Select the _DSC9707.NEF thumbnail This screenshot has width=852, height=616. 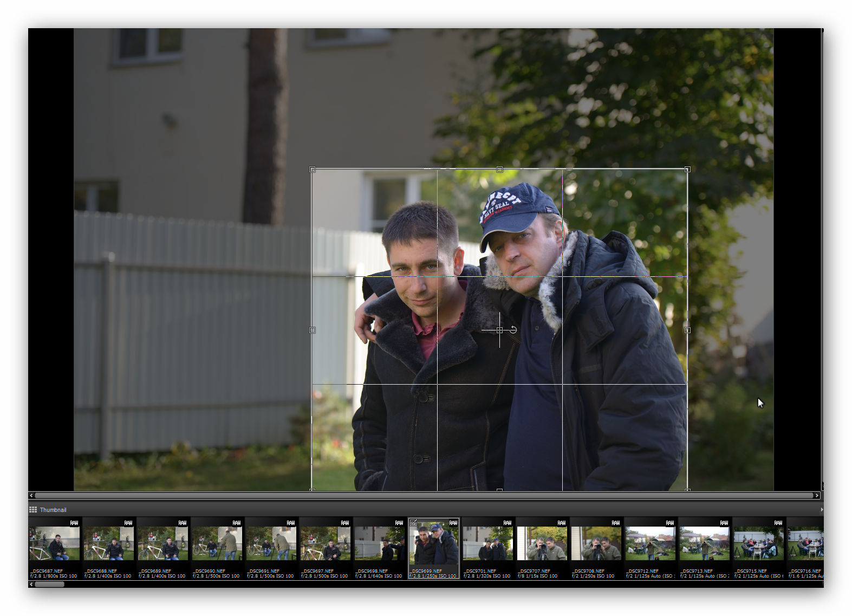point(542,544)
